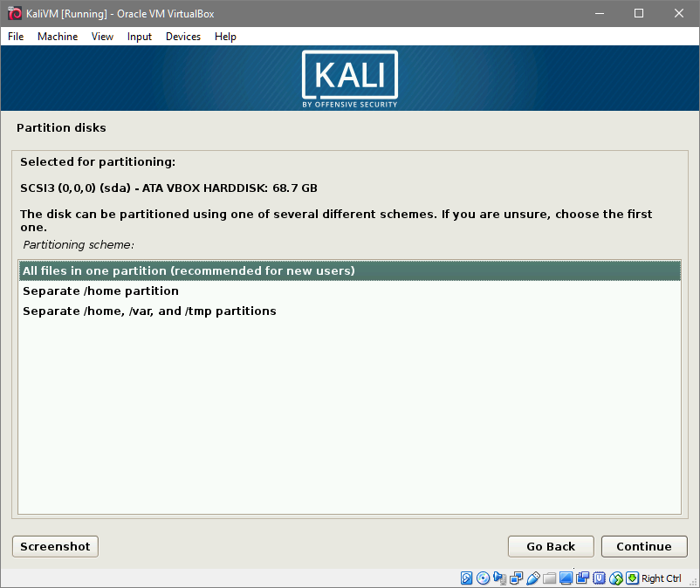Select Separate /home partition option
The height and width of the screenshot is (588, 700).
pos(350,291)
